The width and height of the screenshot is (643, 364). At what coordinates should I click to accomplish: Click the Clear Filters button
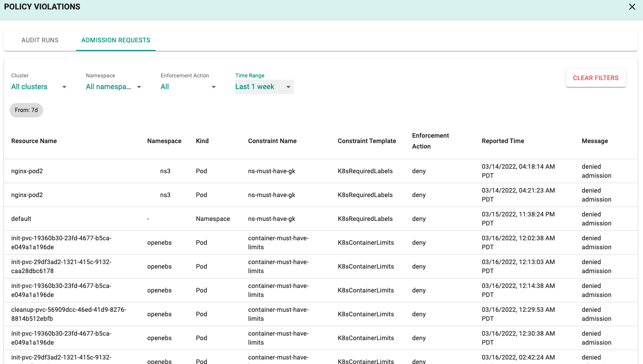tap(596, 78)
